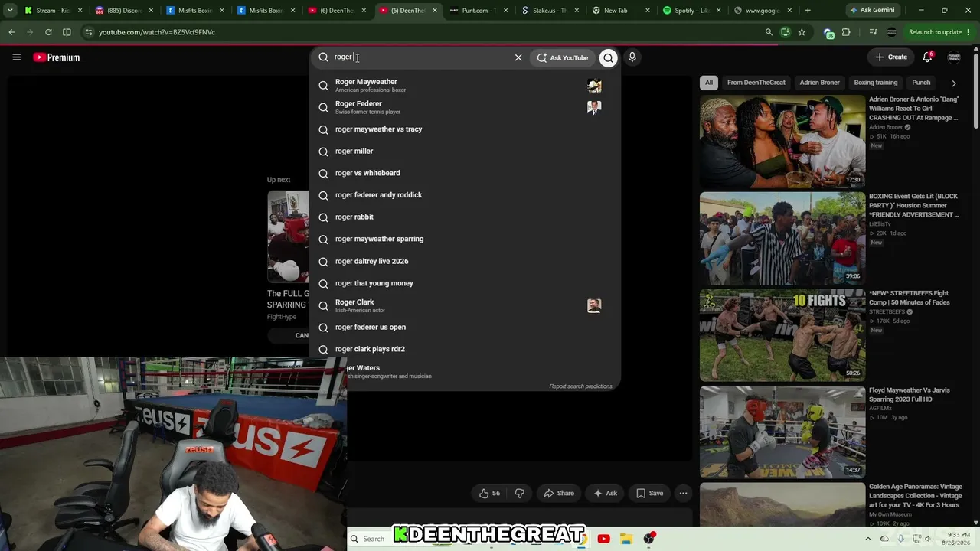The width and height of the screenshot is (980, 551).
Task: Pick the roger federer us open suggestion
Action: (x=464, y=327)
